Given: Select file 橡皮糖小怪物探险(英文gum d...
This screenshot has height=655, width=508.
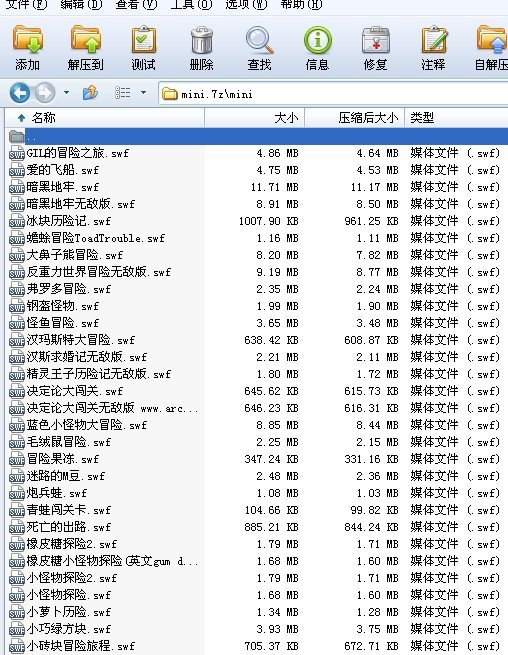Looking at the screenshot, I should coord(112,561).
